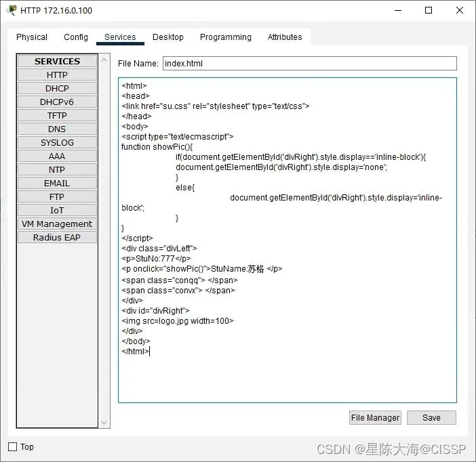Image resolution: width=476 pixels, height=462 pixels.
Task: Go to the Desktop tab
Action: pos(168,37)
